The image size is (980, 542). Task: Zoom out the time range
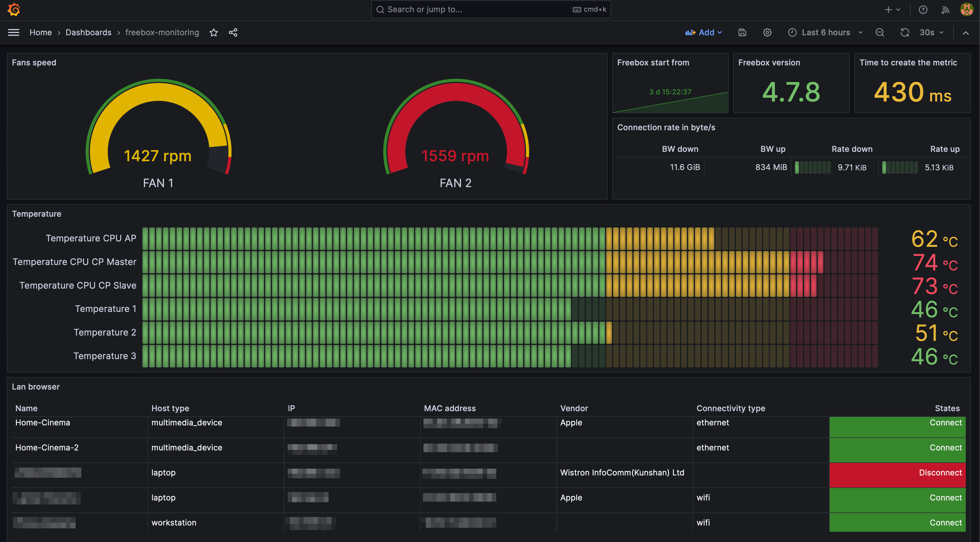click(880, 32)
